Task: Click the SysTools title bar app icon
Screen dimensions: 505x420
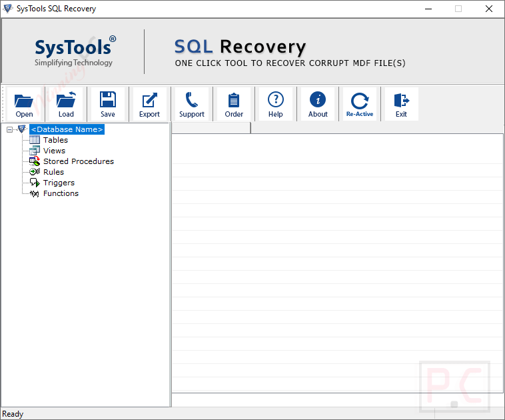Action: [8, 9]
